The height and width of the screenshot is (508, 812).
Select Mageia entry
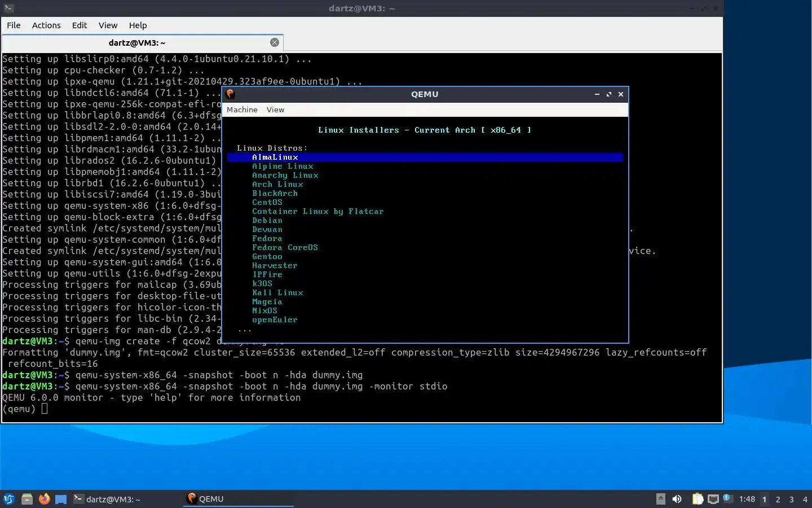[x=267, y=302]
